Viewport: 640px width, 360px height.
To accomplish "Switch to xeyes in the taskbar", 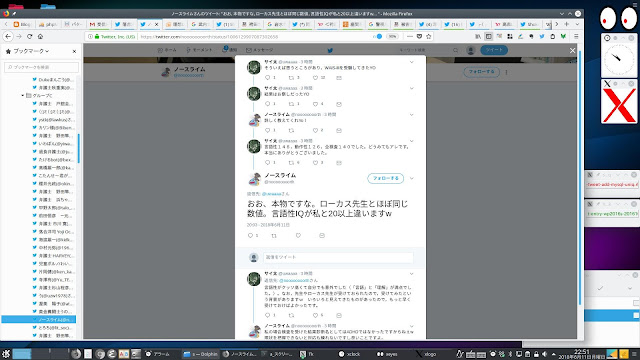I will [x=387, y=354].
